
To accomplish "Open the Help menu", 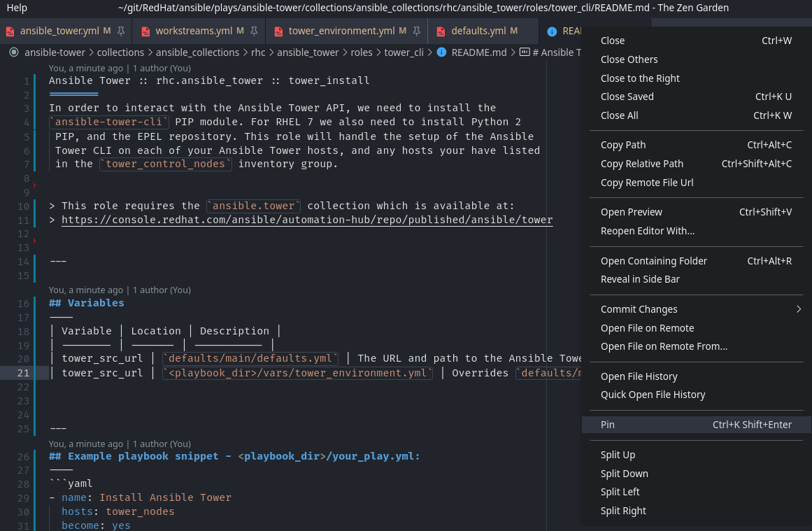I will 17,8.
